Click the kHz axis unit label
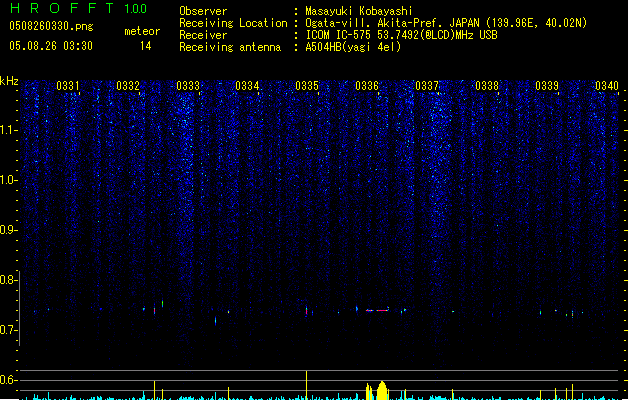 click(9, 81)
